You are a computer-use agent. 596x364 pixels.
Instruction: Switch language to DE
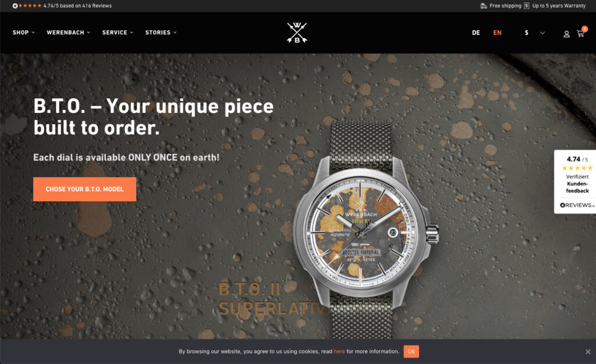tap(476, 33)
